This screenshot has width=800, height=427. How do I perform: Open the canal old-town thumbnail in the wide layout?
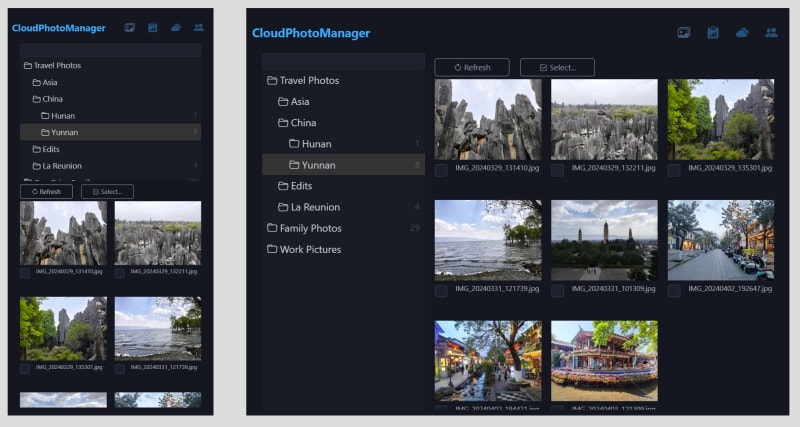point(488,361)
